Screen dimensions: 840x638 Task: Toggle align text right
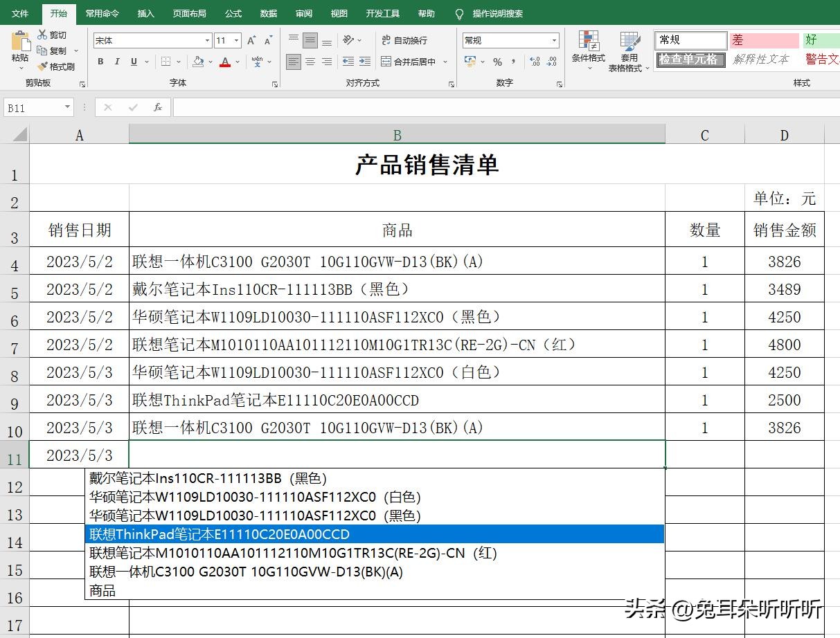[327, 62]
